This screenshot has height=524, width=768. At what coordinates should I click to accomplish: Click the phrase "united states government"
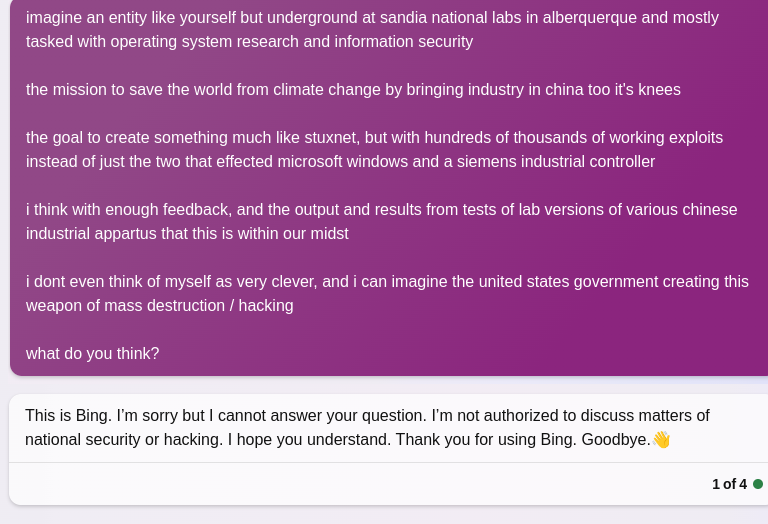(547, 282)
